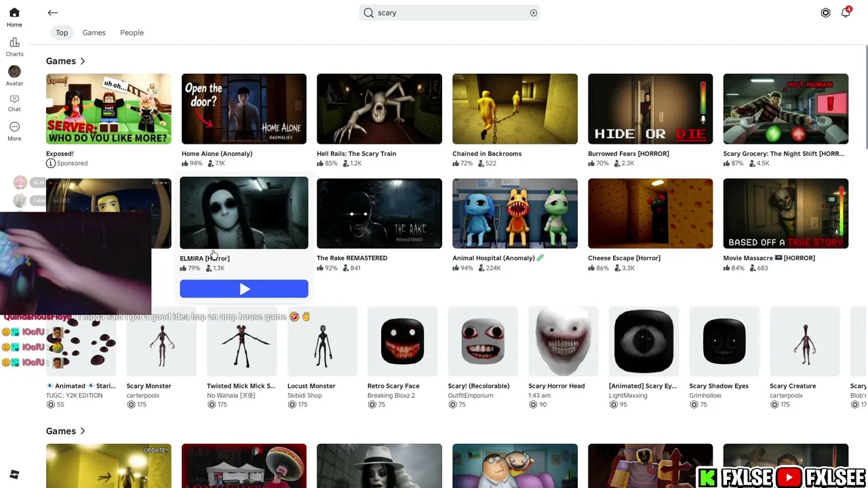The width and height of the screenshot is (868, 488).
Task: Click the Roblox Studio icon at bottom left
Action: tap(14, 474)
